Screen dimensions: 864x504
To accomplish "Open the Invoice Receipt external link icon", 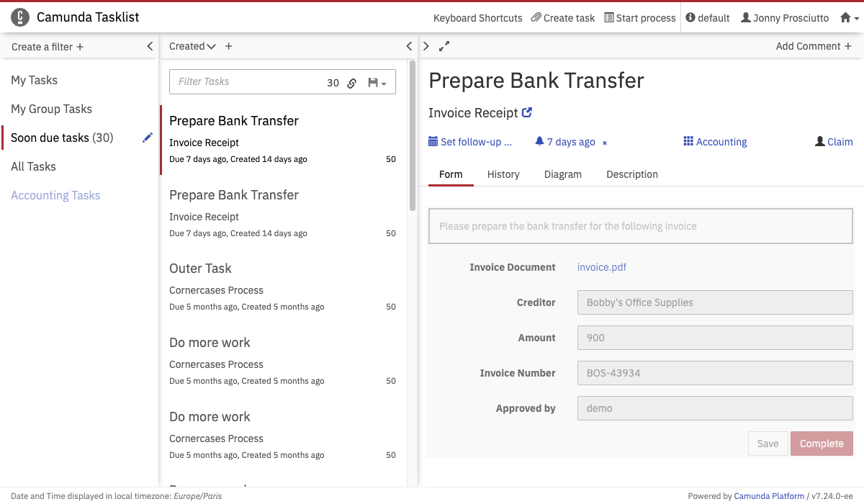I will (x=527, y=112).
